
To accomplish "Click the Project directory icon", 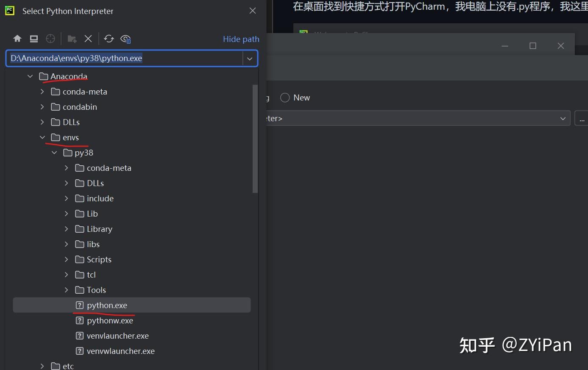I will pos(50,39).
